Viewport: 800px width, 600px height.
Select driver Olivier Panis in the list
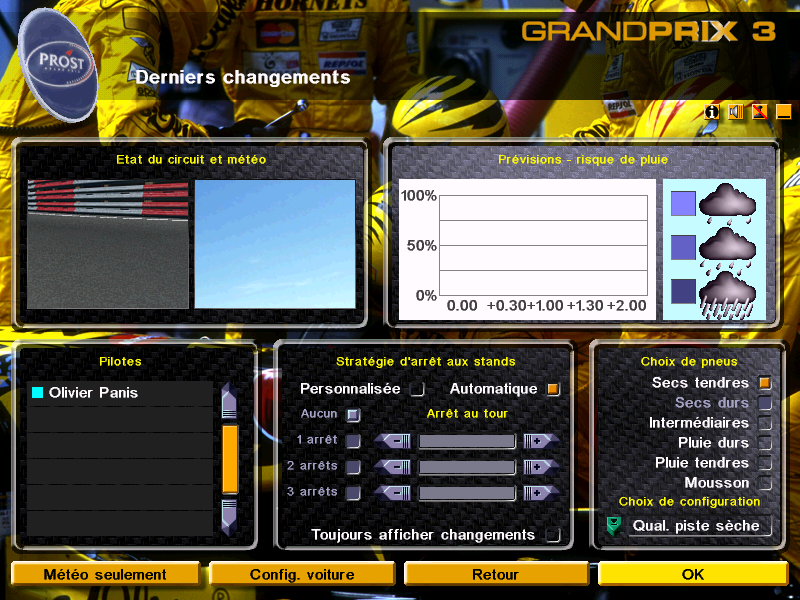[x=120, y=393]
